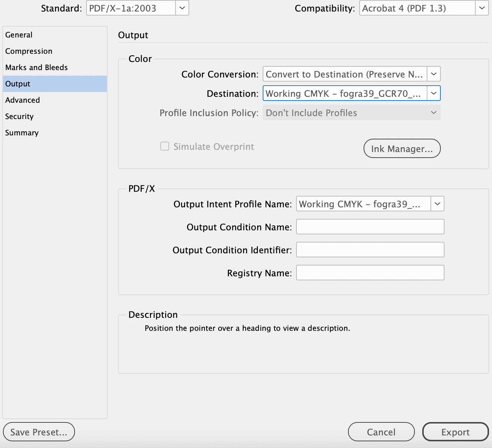Open the Ink Manager dialog
This screenshot has width=492, height=448.
[x=402, y=149]
